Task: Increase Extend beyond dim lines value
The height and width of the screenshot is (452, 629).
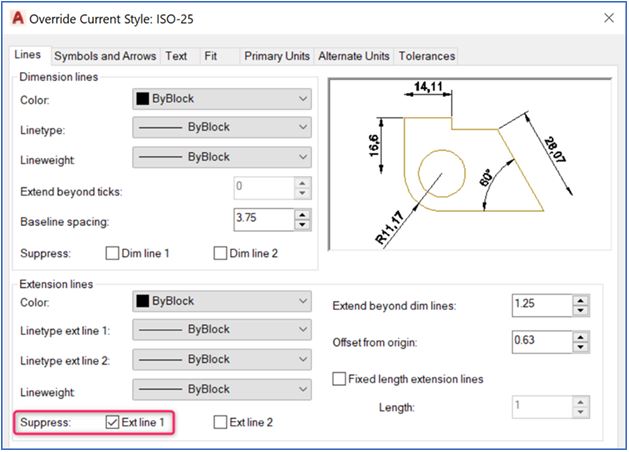Action: click(x=581, y=300)
